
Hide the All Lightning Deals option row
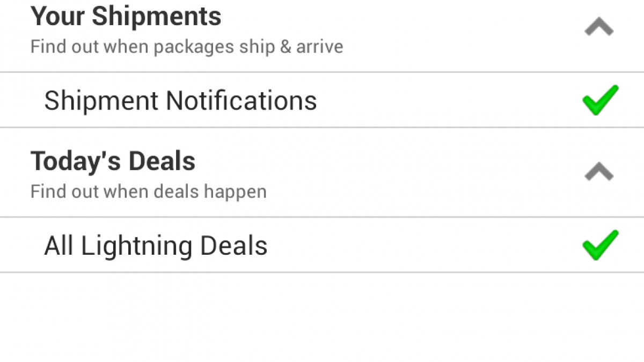599,172
